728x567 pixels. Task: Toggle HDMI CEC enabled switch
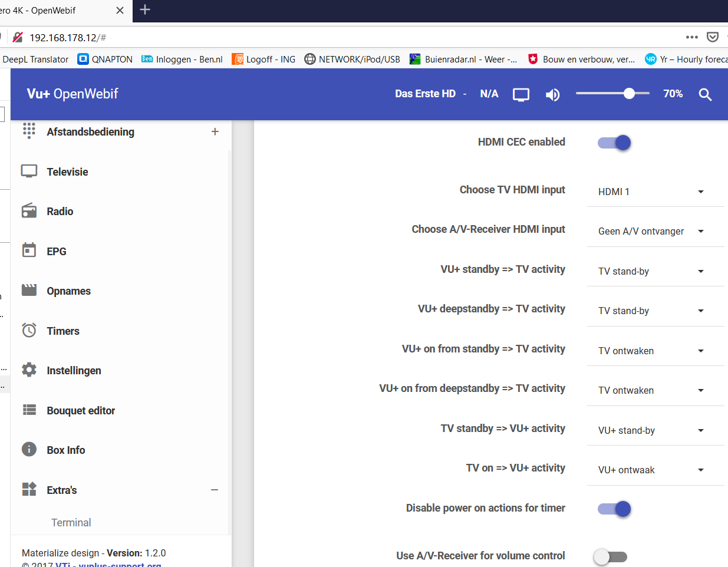pyautogui.click(x=614, y=143)
